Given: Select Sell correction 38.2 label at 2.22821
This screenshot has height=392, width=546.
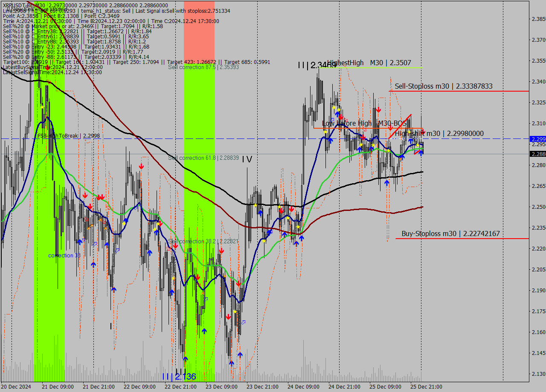Looking at the screenshot, I should tap(203, 241).
